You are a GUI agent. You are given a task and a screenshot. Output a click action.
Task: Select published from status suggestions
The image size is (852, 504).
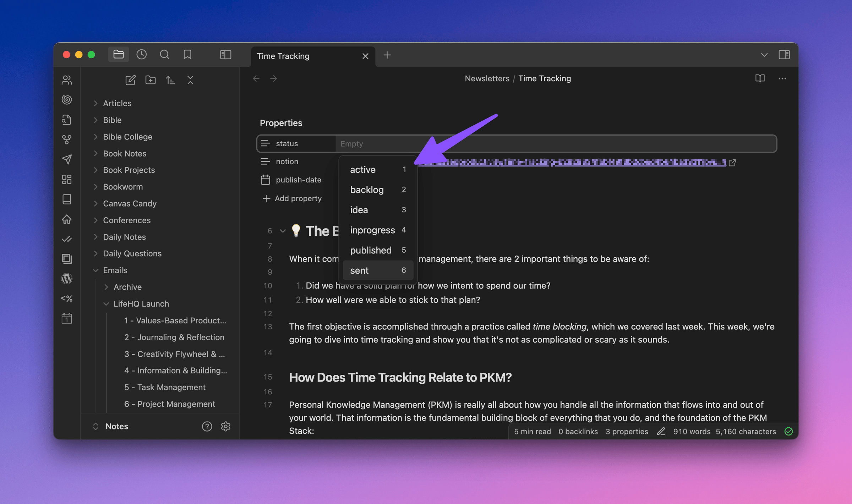(378, 250)
